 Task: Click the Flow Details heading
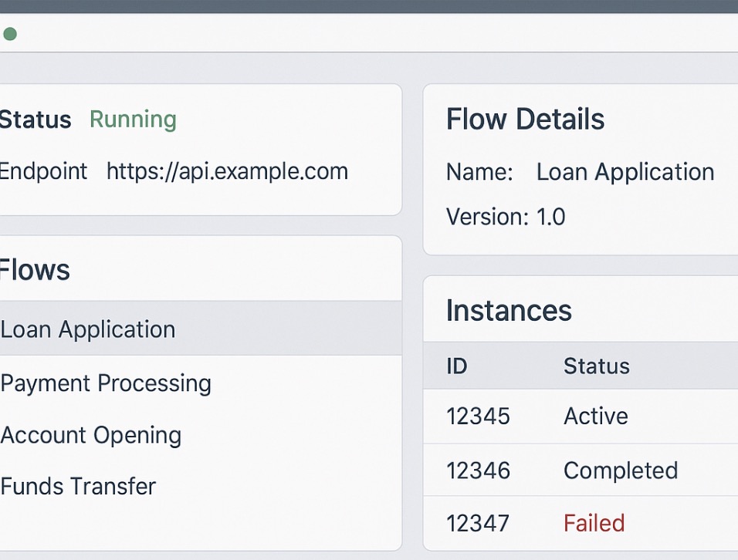(x=525, y=119)
